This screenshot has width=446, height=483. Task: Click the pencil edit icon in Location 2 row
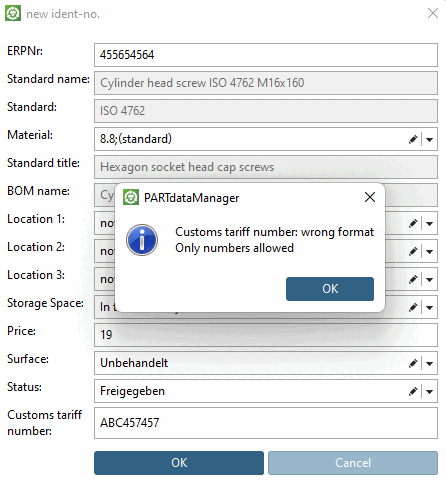point(413,251)
